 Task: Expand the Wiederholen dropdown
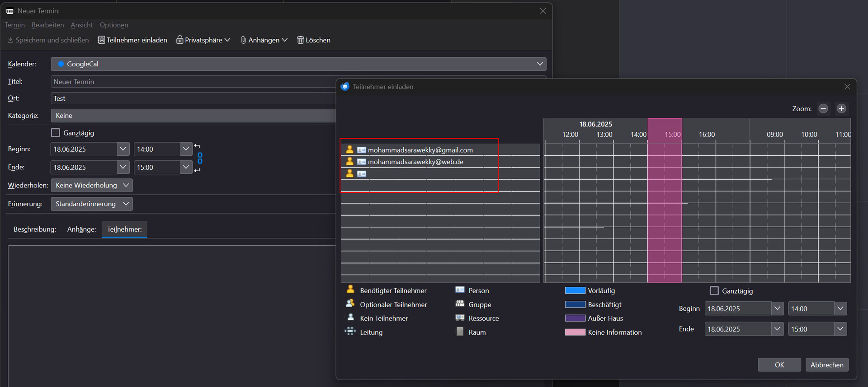pyautogui.click(x=92, y=185)
